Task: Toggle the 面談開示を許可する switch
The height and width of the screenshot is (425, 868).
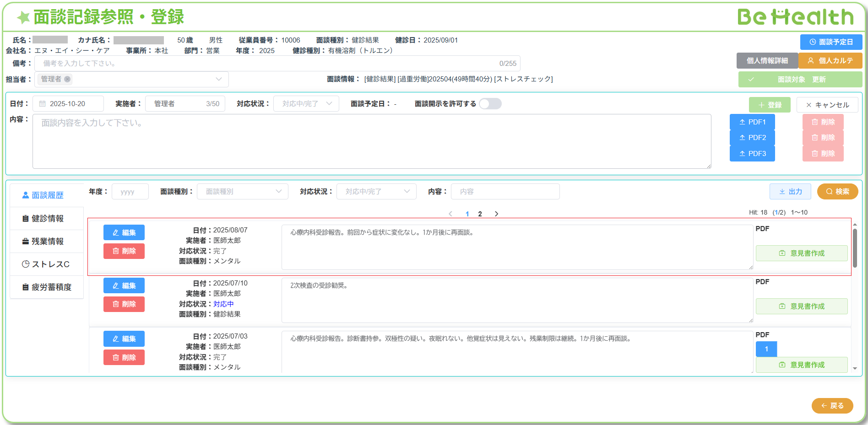Action: click(x=490, y=104)
